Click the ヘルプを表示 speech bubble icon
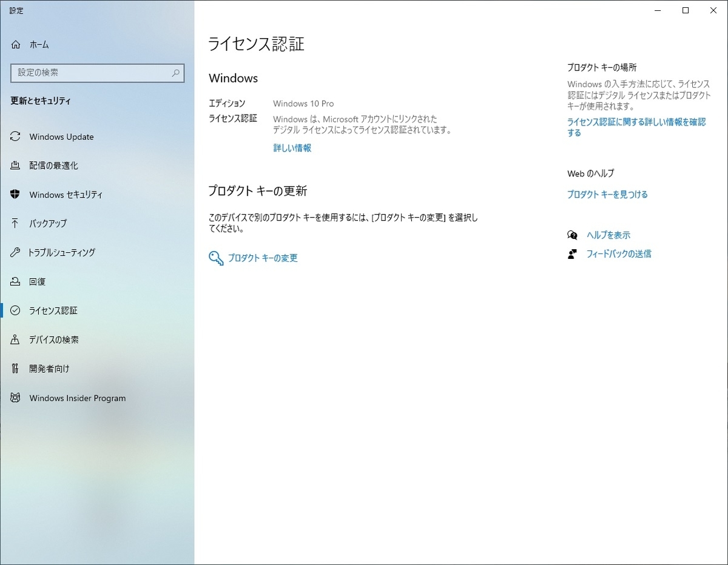The image size is (728, 565). click(571, 235)
